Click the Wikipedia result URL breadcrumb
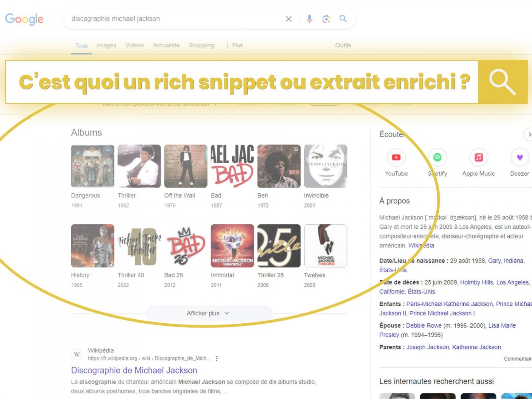Image resolution: width=532 pixels, height=399 pixels. click(149, 358)
